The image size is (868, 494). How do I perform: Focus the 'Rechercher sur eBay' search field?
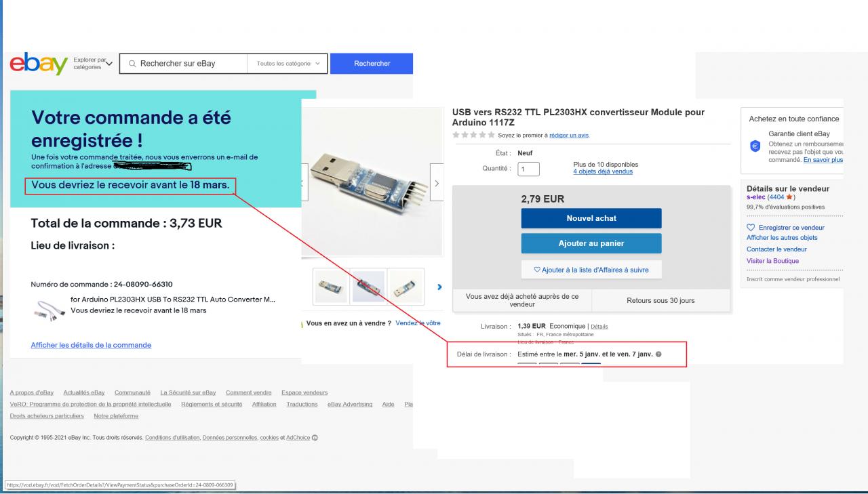pyautogui.click(x=183, y=64)
